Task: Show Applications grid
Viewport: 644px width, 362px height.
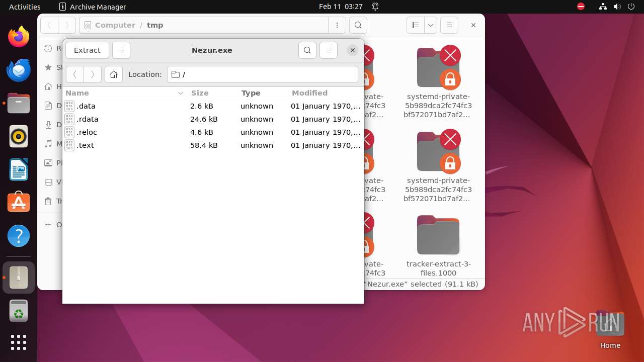Action: (x=19, y=342)
